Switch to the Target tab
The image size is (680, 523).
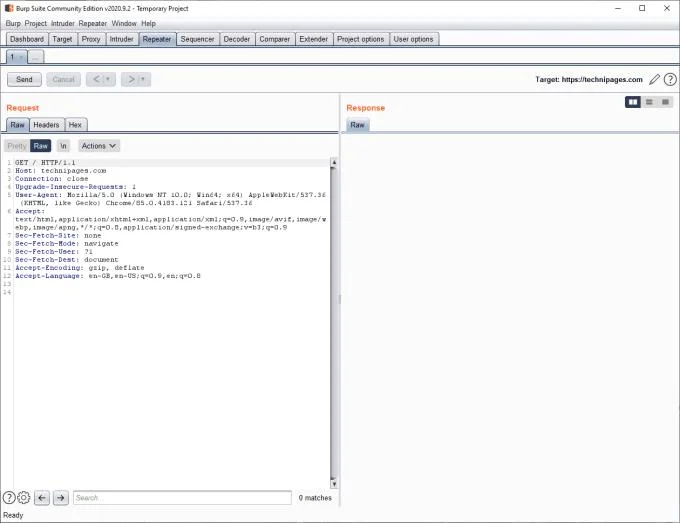click(62, 39)
